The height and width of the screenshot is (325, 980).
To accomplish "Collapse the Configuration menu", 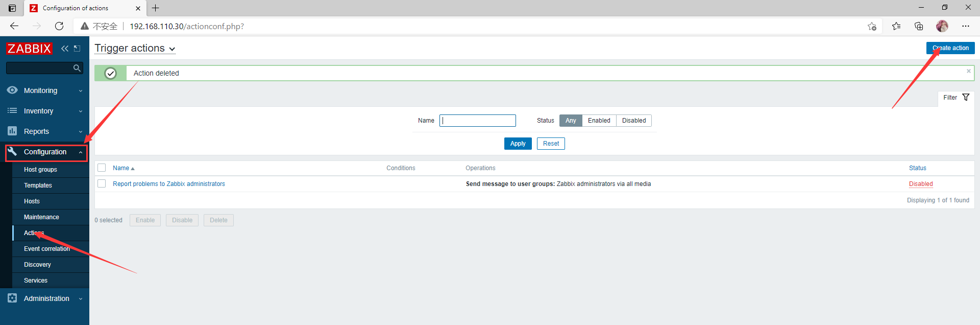I will tap(81, 152).
